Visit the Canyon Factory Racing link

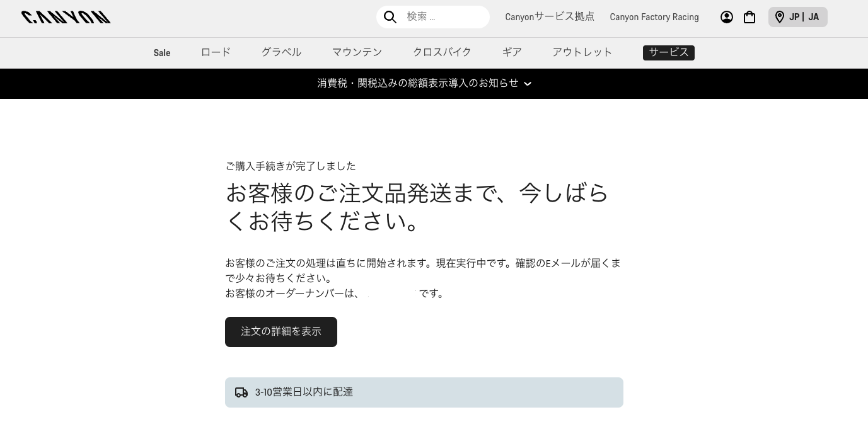pyautogui.click(x=654, y=17)
